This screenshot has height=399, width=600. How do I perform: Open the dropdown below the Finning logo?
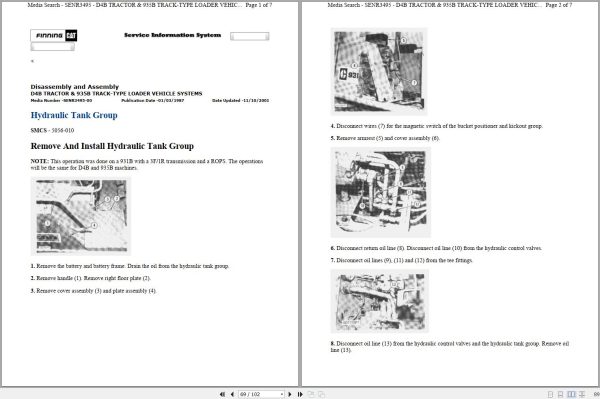(52, 47)
